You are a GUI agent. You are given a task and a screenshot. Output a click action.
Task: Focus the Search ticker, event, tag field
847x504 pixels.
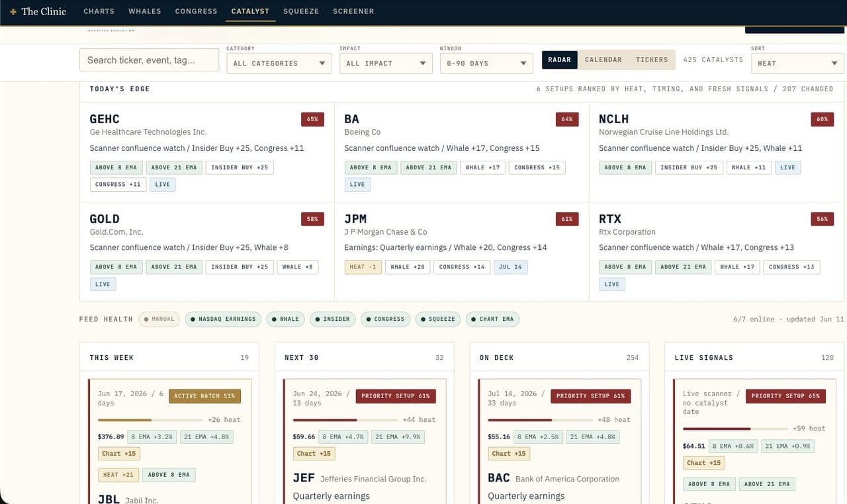[x=149, y=60]
